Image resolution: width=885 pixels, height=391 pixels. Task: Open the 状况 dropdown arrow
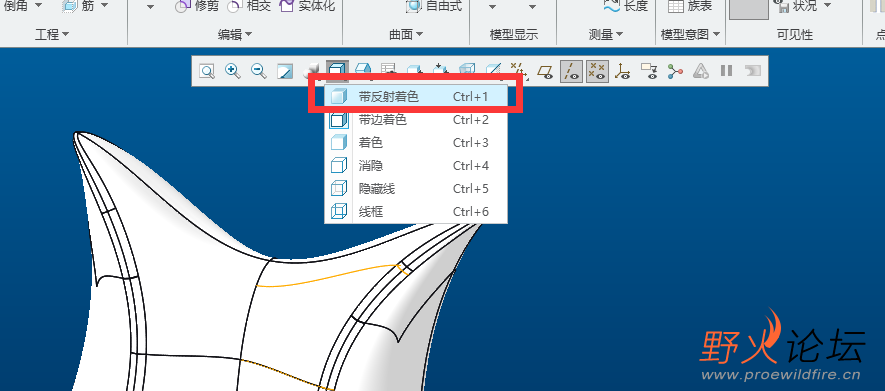tap(827, 6)
